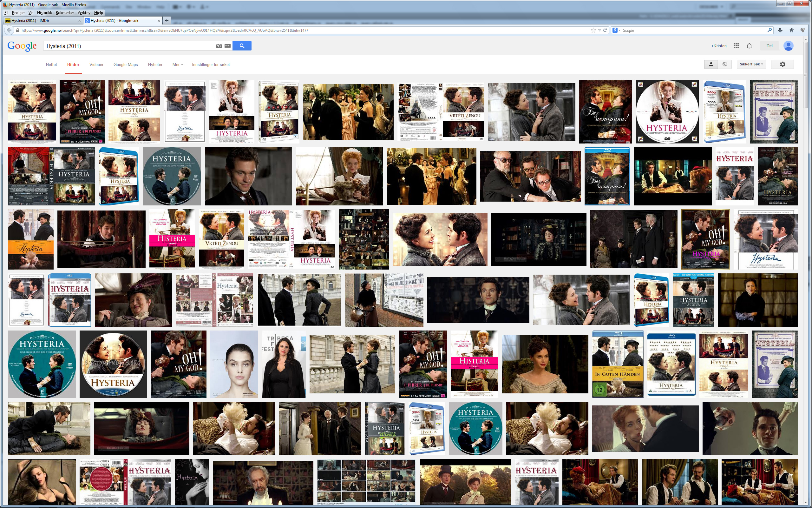Open Innstillinger for søket
This screenshot has height=508, width=812.
point(211,64)
